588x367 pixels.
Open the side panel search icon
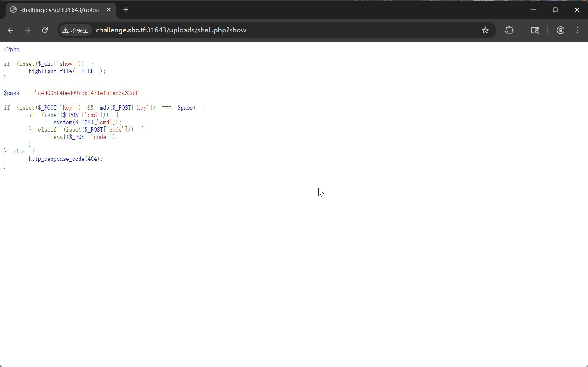(x=535, y=30)
